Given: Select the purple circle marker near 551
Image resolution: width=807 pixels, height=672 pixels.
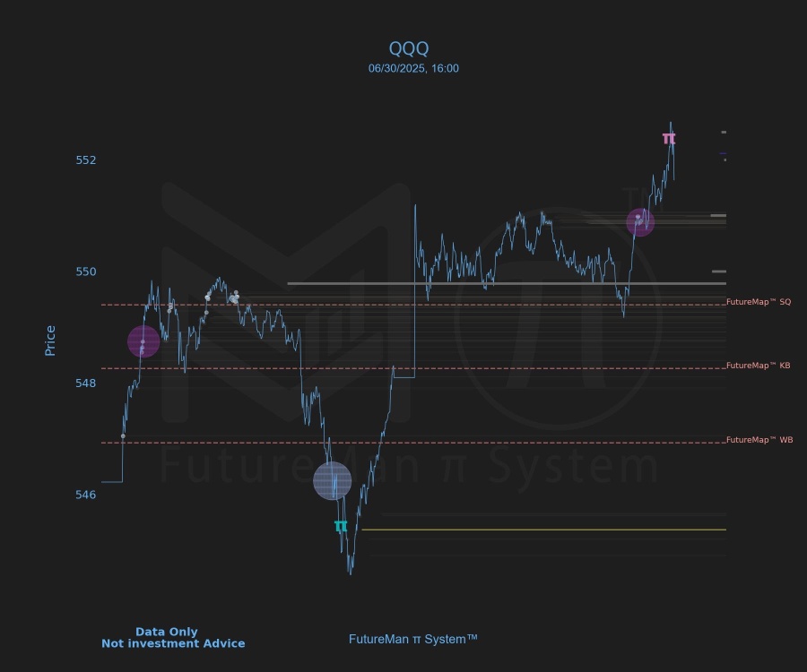Looking at the screenshot, I should [x=639, y=222].
